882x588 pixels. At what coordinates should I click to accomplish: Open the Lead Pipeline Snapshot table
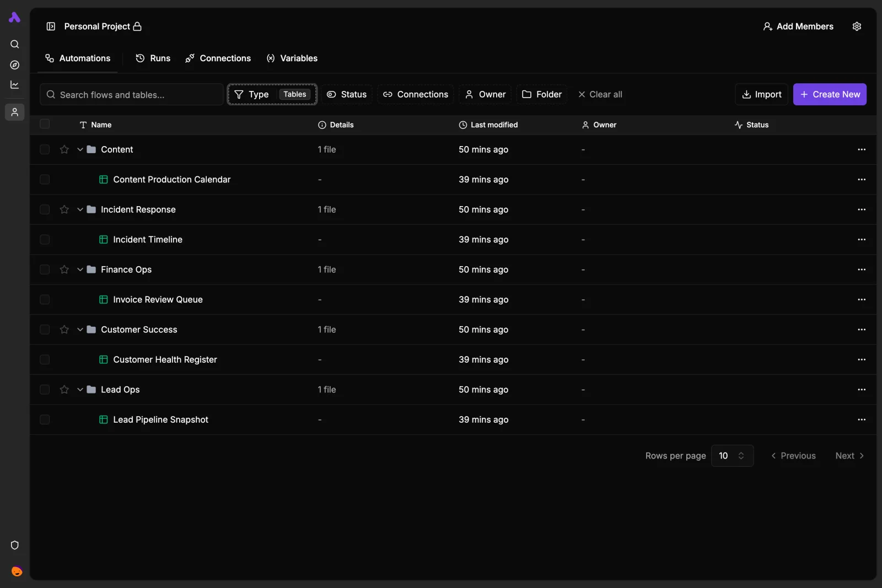[160, 420]
